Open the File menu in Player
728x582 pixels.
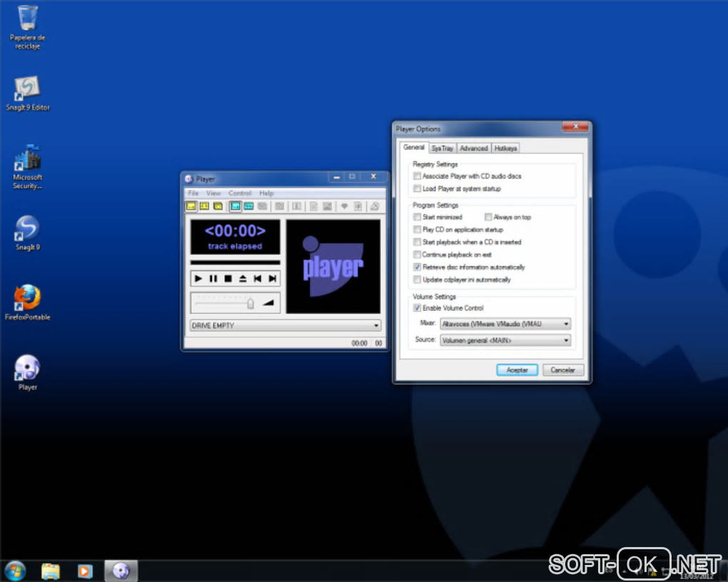193,193
